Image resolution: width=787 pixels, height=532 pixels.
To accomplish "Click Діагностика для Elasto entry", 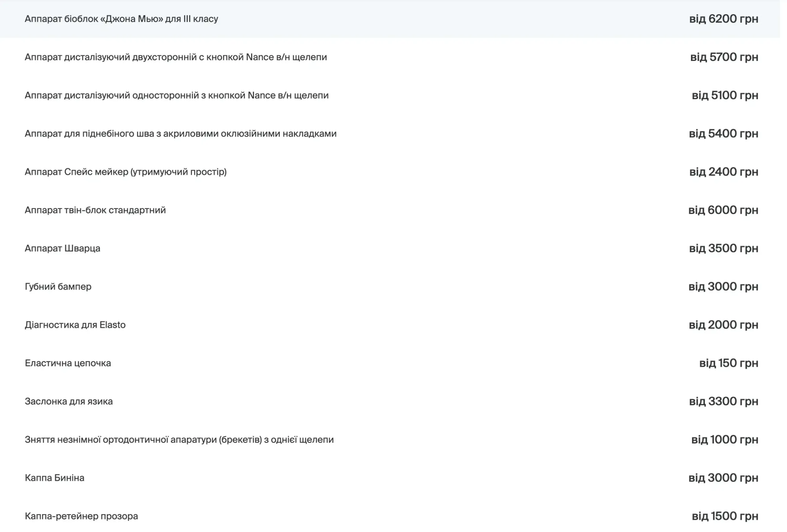I will pos(75,325).
